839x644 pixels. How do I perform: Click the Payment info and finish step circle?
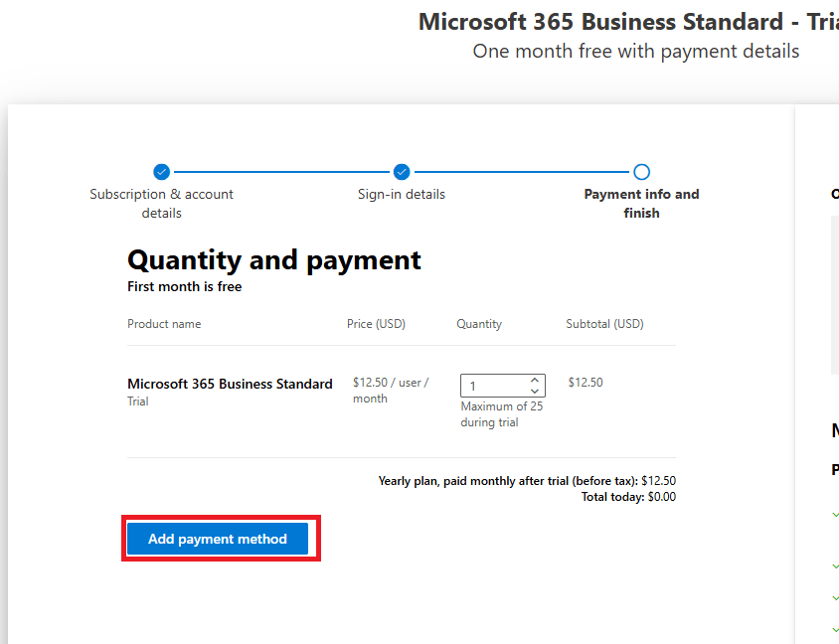(641, 172)
